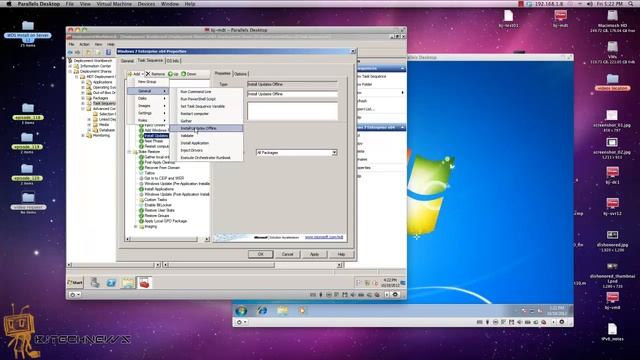Open PowerShell icon in bj-mdt taskbar
Viewport: 640px width, 360px height.
coord(111,282)
